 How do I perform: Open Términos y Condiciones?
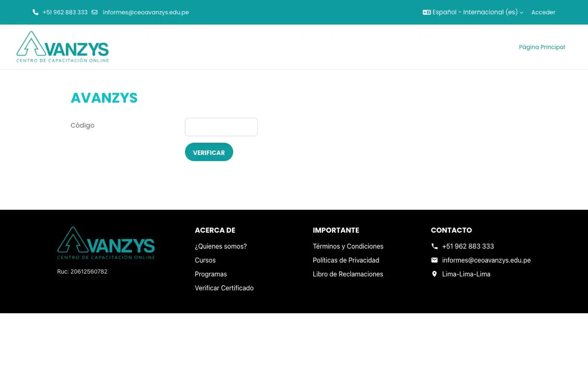(348, 247)
